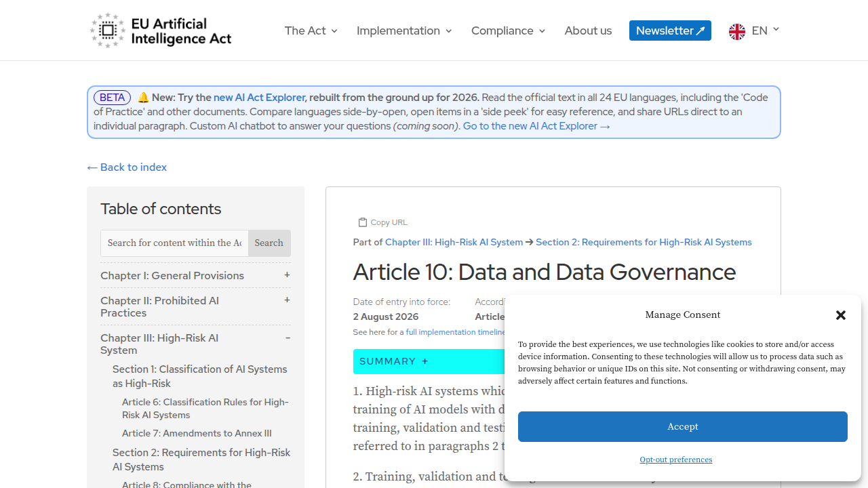
Task: Click the EU Artificial Intelligence Act logo
Action: point(161,30)
